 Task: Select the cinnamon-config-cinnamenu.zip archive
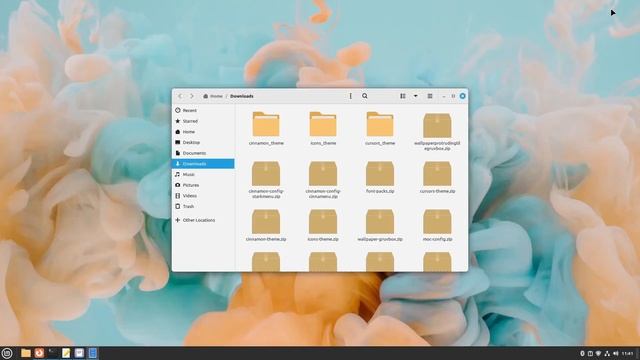[323, 179]
